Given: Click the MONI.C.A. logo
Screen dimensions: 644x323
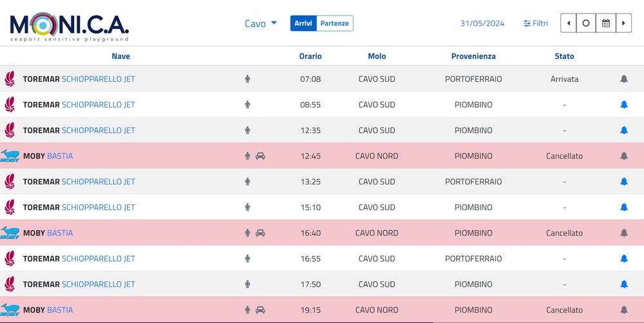Looking at the screenshot, I should tap(69, 26).
